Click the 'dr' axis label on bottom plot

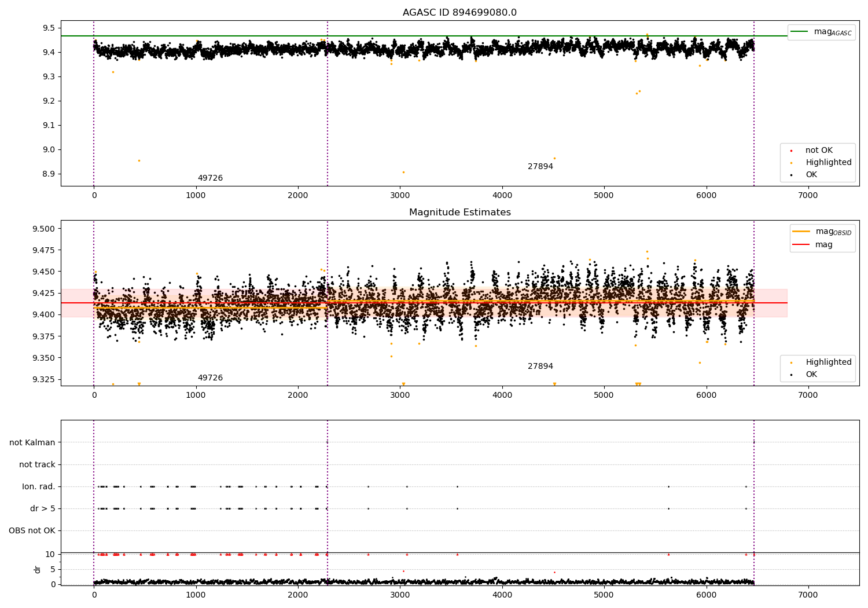tap(38, 569)
